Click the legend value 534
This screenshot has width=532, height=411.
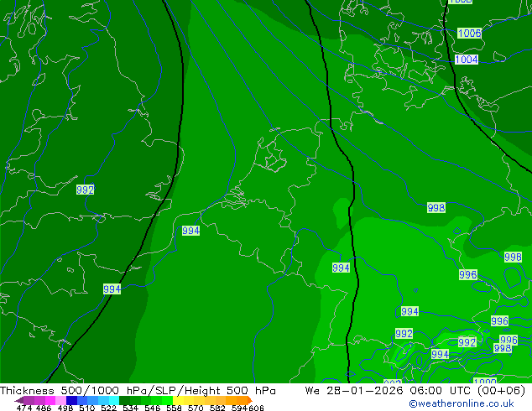130,408
